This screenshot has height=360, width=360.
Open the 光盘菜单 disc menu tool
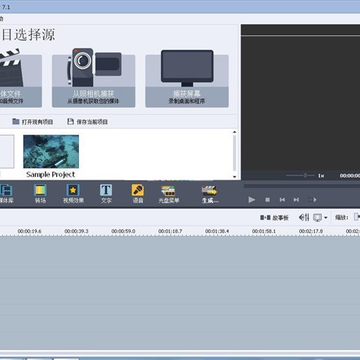[168, 194]
